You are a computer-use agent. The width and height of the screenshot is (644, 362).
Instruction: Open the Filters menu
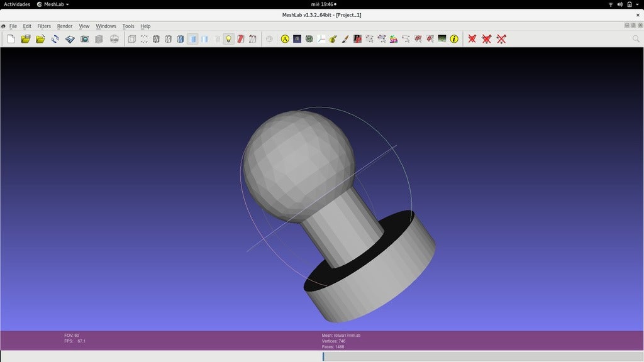click(x=44, y=26)
